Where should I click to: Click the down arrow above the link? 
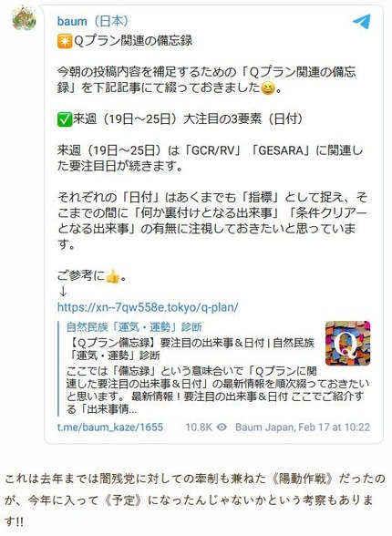coord(63,292)
